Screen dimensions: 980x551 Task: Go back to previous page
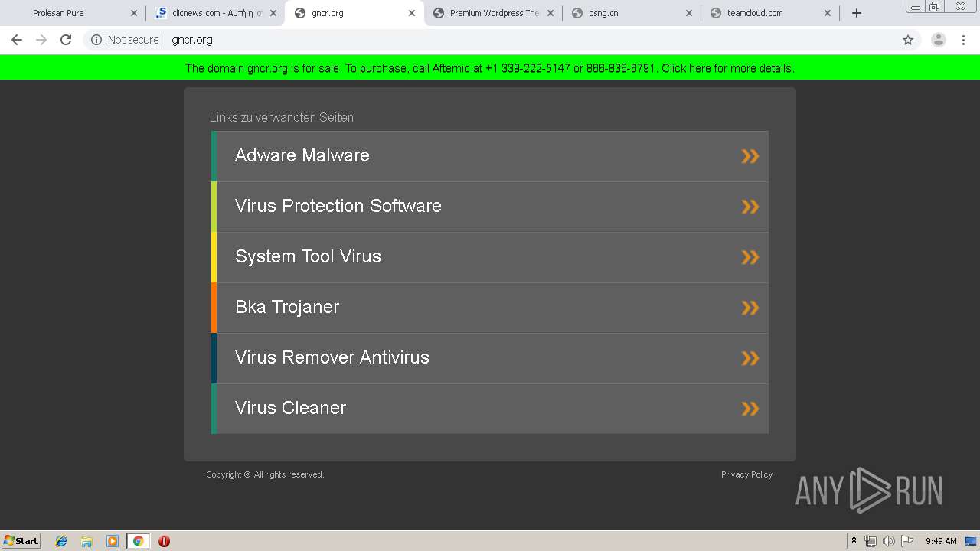[x=17, y=40]
